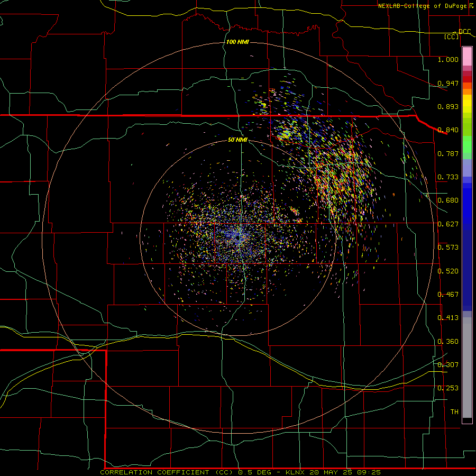The image size is (476, 476).
Task: Select the 0.520 scale label
Action: (448, 271)
